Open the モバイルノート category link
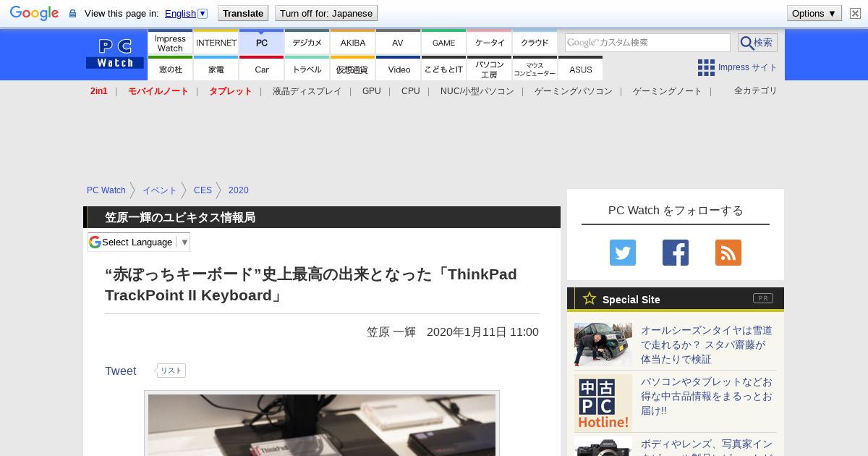 158,91
